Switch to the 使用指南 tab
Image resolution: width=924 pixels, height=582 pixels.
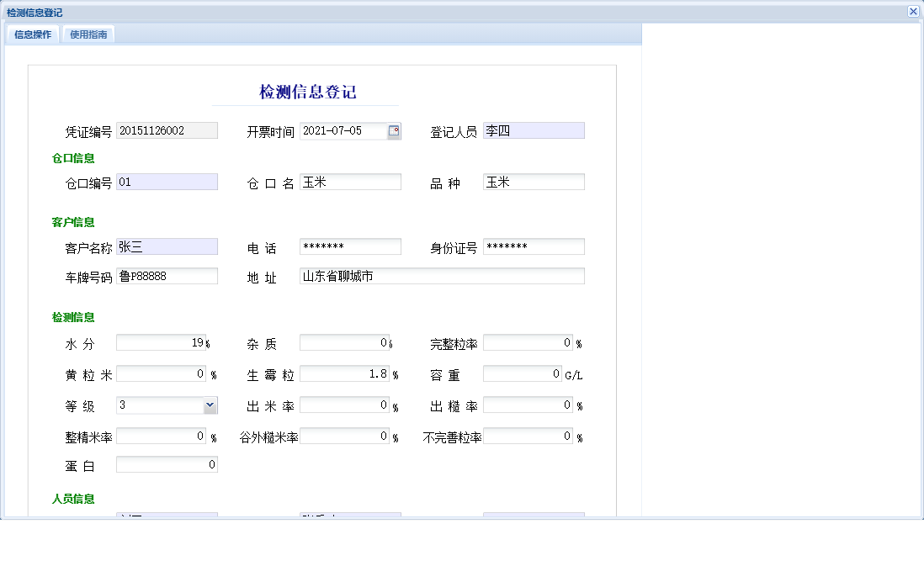click(x=88, y=34)
